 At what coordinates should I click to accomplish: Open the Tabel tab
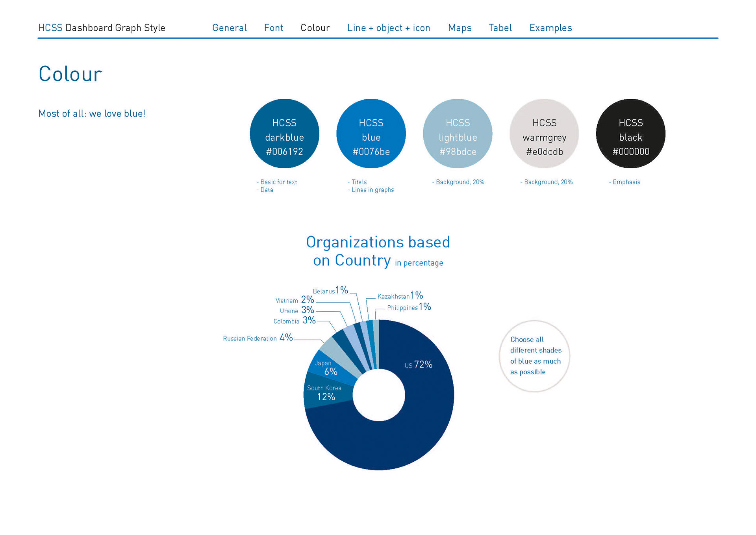500,28
